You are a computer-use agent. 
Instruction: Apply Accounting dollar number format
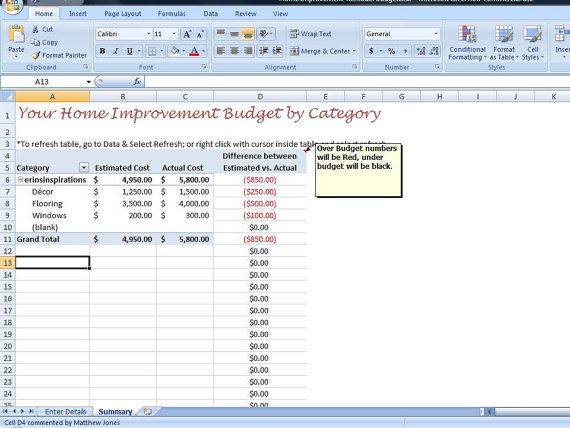(371, 51)
